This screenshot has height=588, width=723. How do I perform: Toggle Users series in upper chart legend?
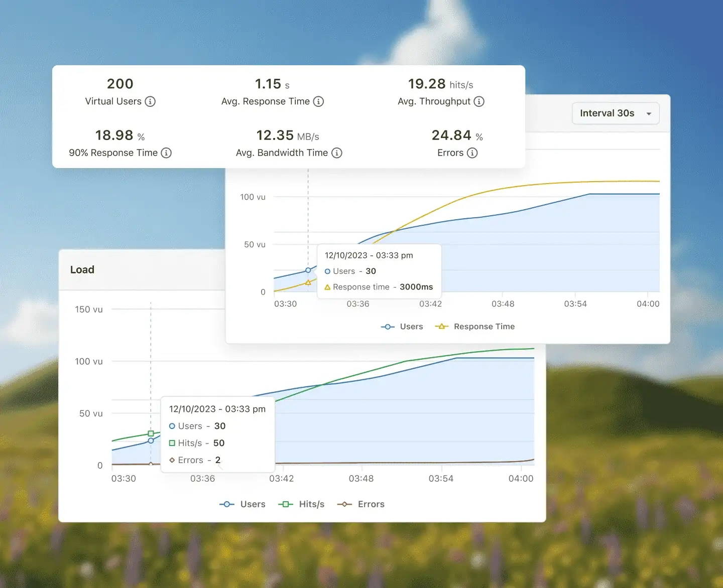(x=402, y=327)
